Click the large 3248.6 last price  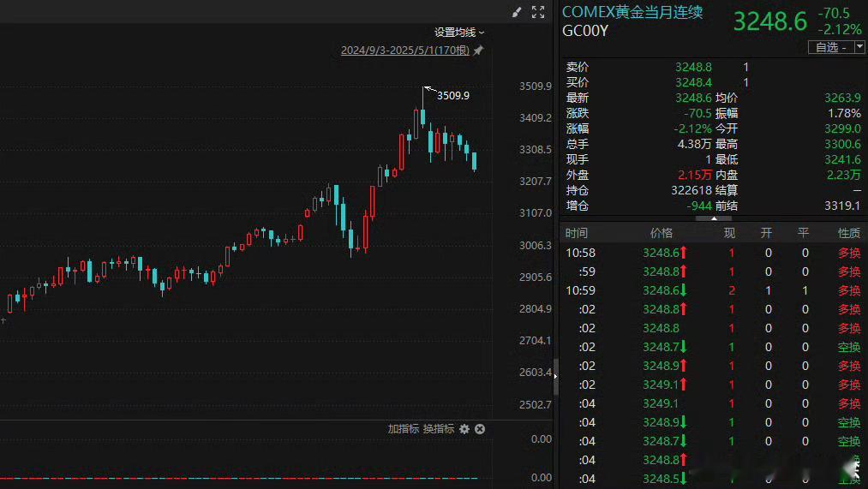click(x=770, y=21)
